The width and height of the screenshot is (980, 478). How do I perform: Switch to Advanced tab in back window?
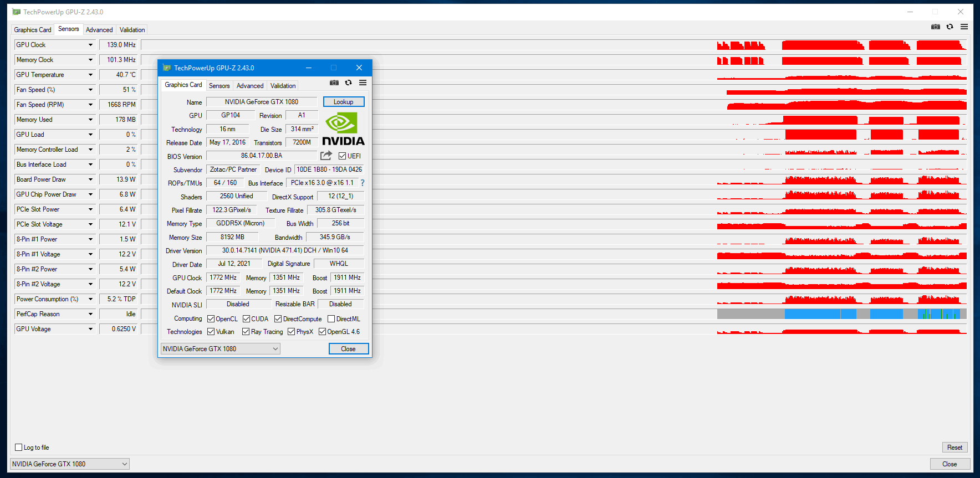[99, 30]
